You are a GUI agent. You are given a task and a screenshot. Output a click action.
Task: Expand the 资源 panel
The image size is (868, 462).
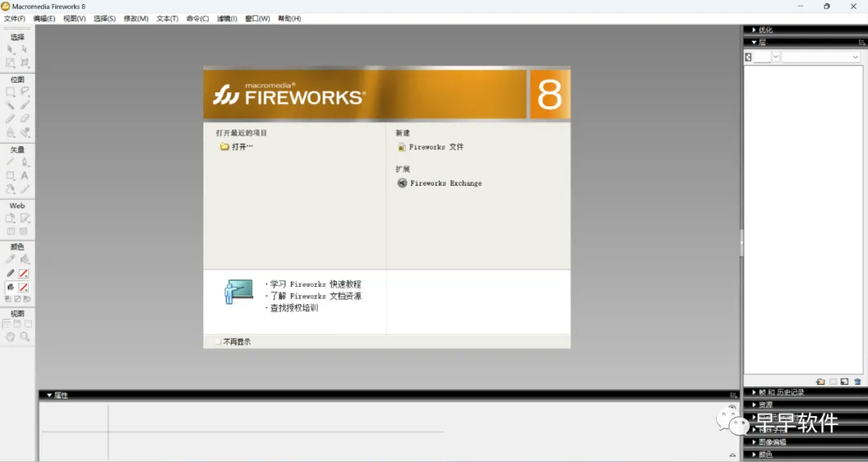pos(754,404)
